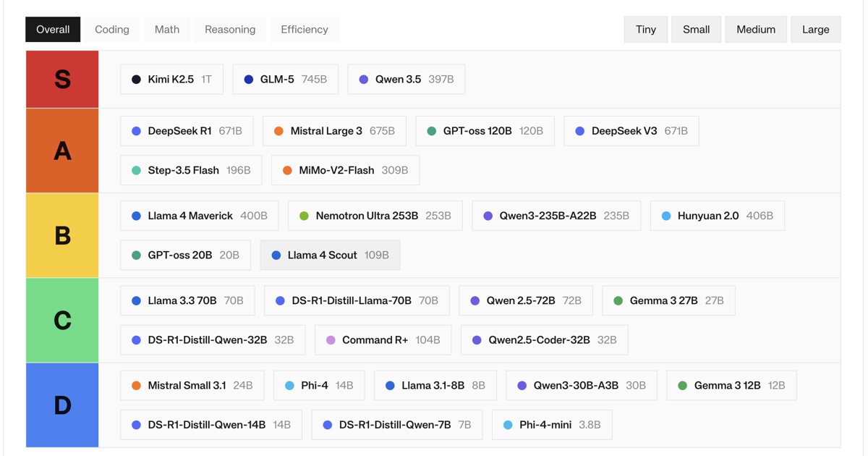868x456 pixels.
Task: Open the Efficiency leaderboard tab
Action: point(304,29)
